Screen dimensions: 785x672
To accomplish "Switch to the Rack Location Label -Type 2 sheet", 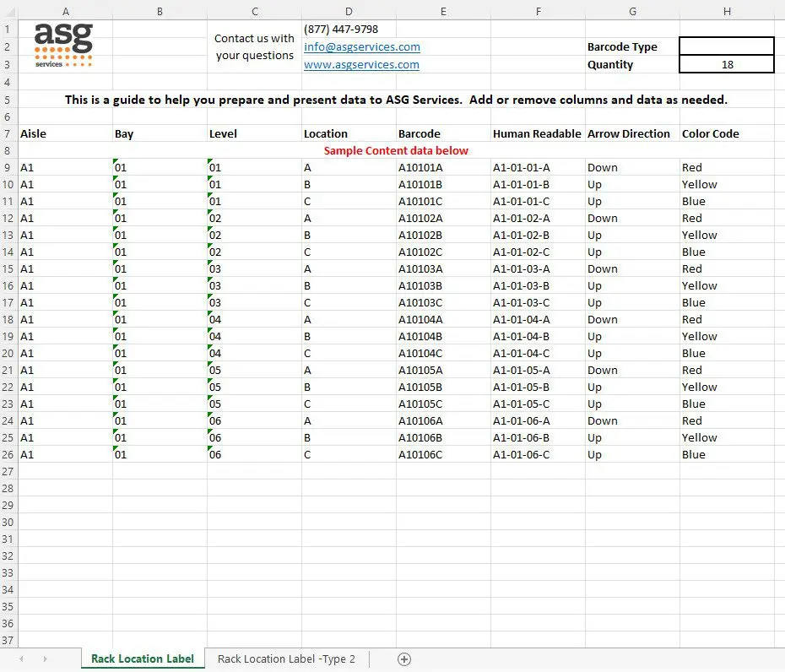I will 286,659.
